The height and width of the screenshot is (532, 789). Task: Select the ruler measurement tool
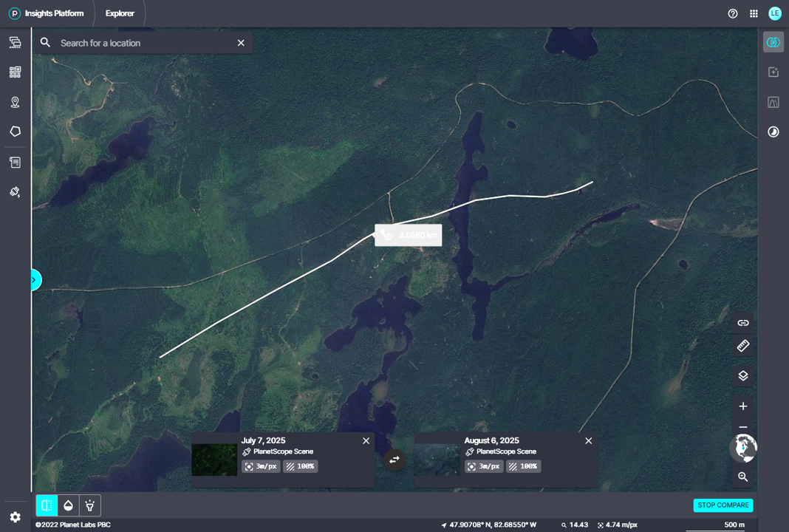(743, 346)
